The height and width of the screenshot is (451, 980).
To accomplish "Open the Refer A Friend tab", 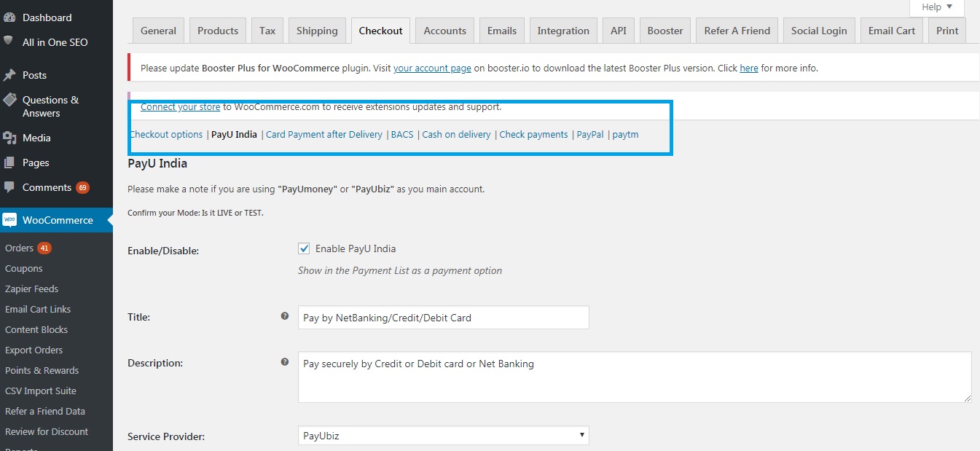I will pos(737,31).
